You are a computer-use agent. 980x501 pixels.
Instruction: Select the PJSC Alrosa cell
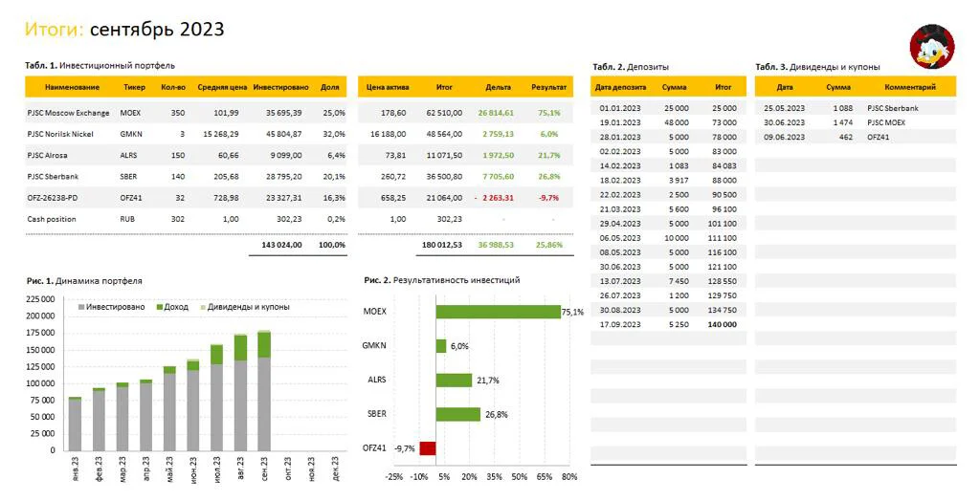click(48, 156)
